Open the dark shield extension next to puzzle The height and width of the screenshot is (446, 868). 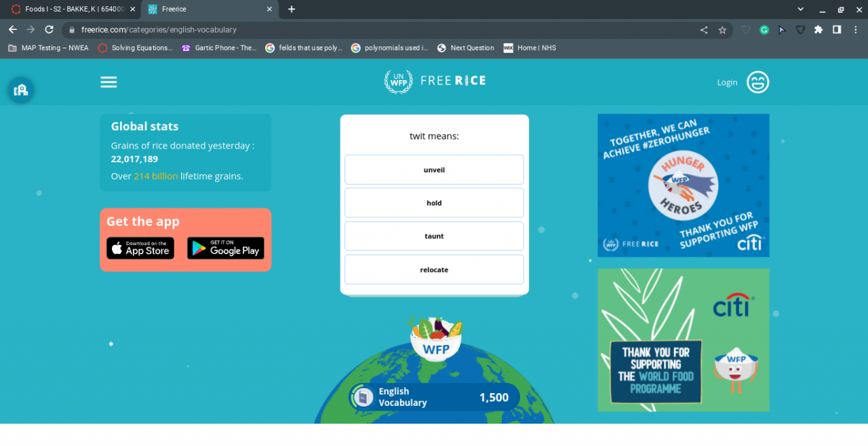800,30
